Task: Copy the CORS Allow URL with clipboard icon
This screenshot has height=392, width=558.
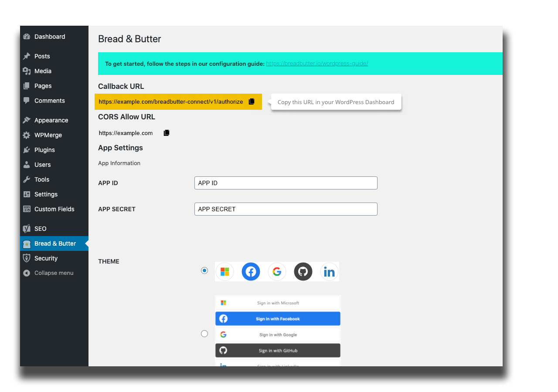Action: [x=167, y=133]
